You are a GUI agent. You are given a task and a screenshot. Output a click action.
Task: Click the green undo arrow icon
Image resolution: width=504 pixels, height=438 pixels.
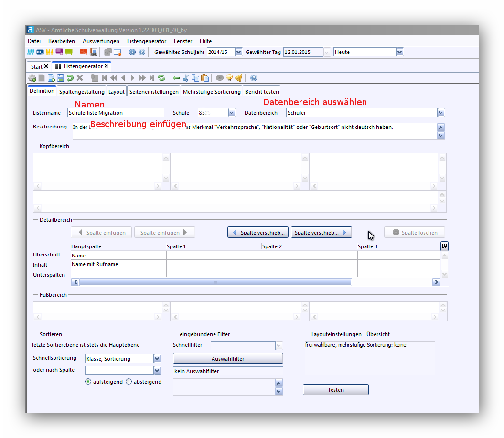tap(70, 78)
